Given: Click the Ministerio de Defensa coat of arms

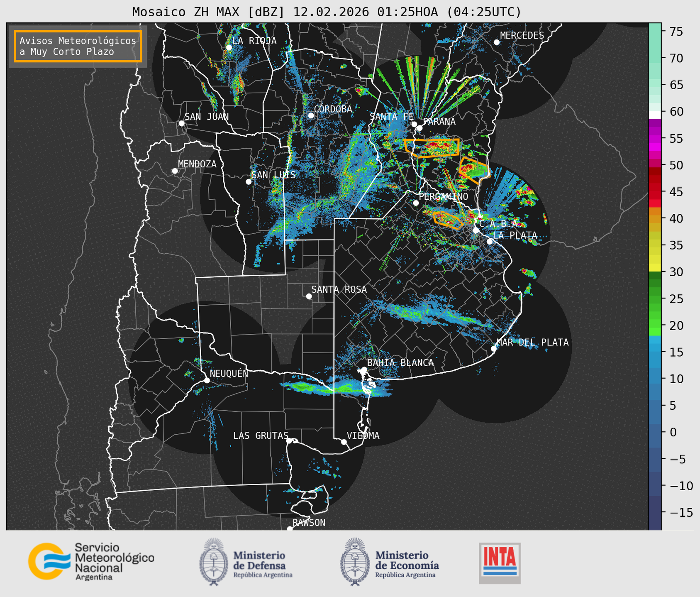Looking at the screenshot, I should 214,562.
